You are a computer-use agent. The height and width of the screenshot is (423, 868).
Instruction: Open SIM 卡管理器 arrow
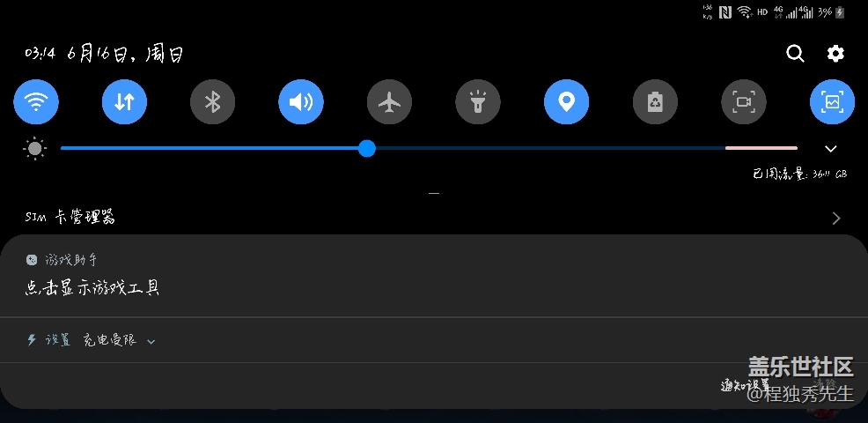point(836,218)
